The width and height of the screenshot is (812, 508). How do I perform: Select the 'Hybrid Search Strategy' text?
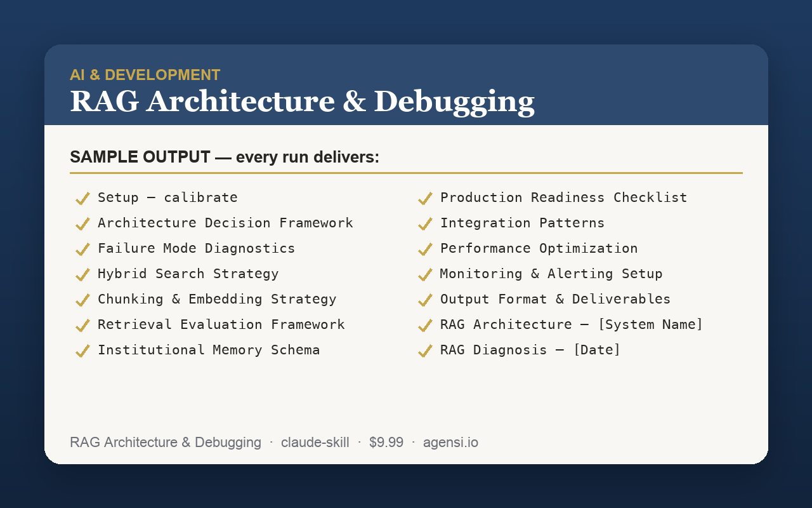(x=188, y=274)
